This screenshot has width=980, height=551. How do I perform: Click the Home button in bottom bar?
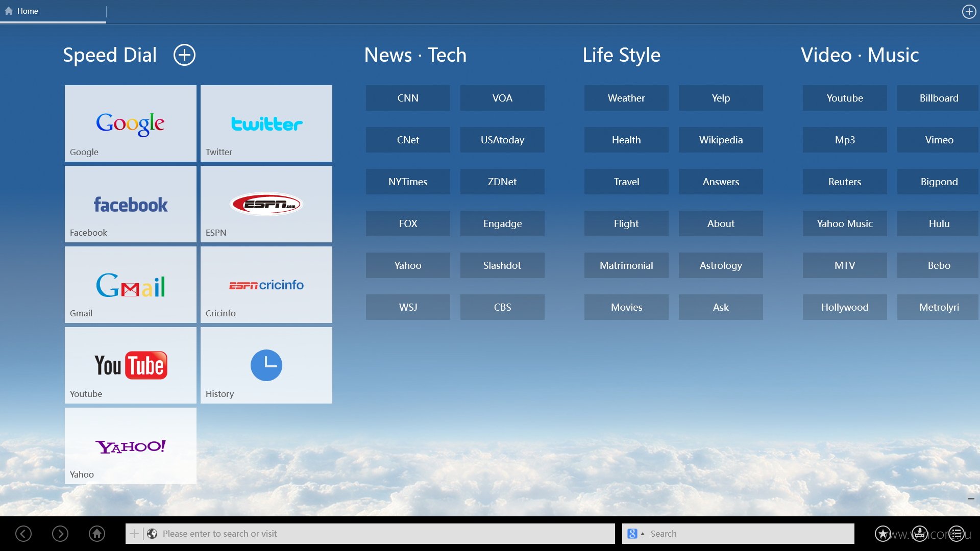pyautogui.click(x=97, y=534)
